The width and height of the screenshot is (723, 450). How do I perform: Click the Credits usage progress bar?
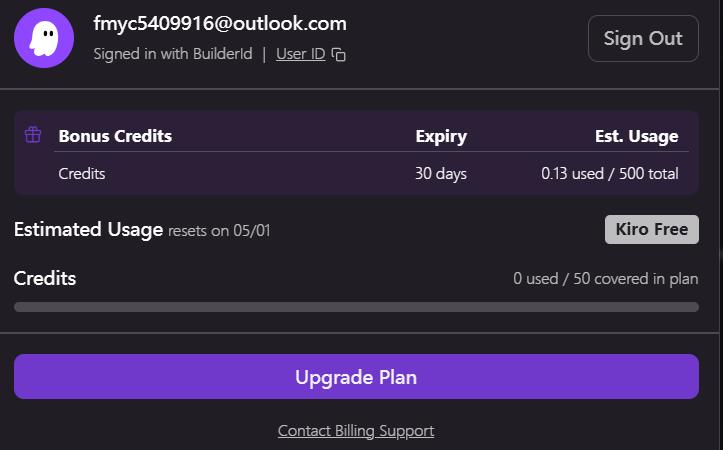pos(356,307)
